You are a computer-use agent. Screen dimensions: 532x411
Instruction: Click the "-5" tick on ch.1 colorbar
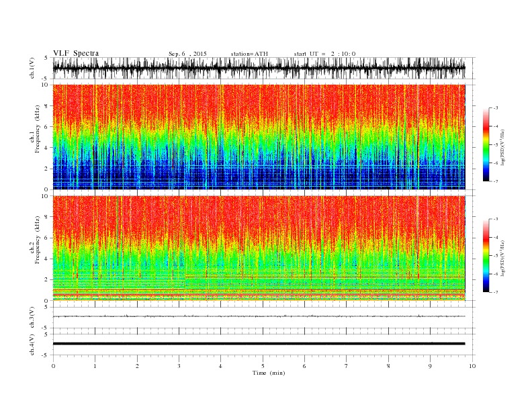pyautogui.click(x=495, y=144)
